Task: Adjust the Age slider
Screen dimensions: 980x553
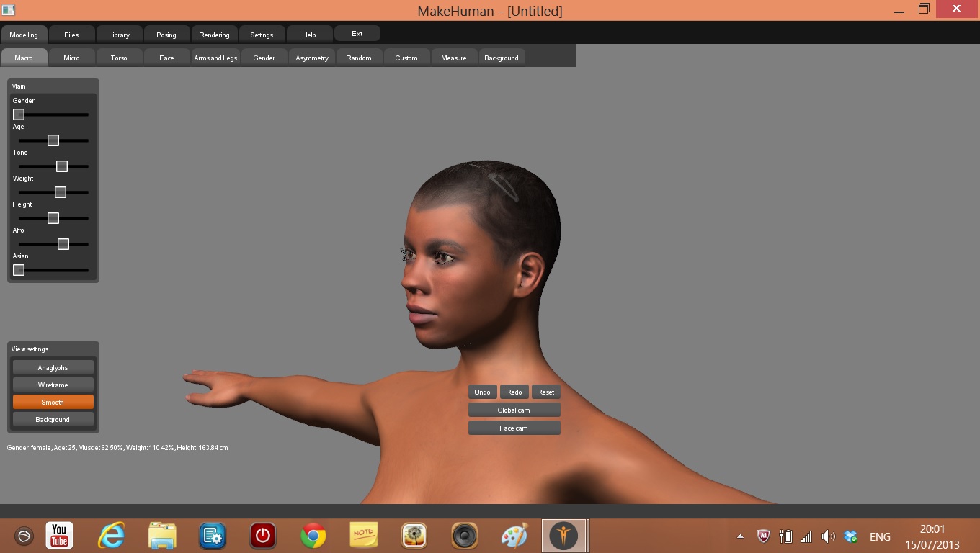Action: 53,140
